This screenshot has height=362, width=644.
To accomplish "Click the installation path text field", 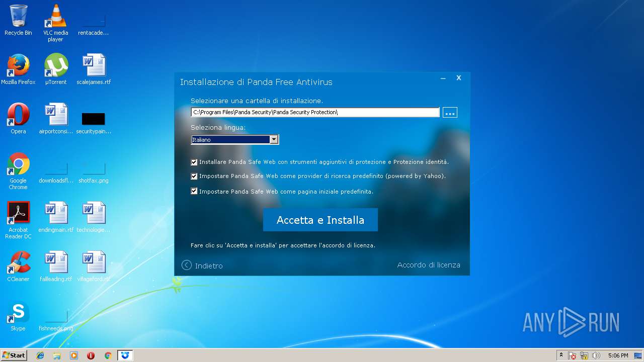I will tap(315, 112).
